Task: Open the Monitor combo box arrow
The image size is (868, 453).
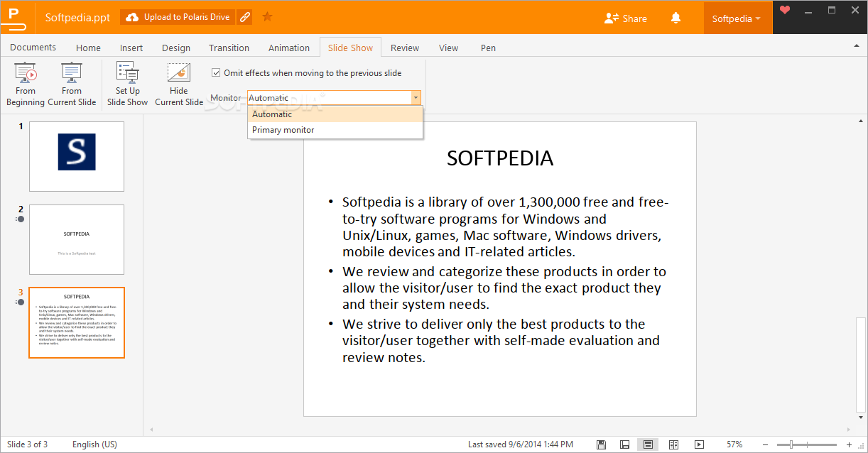Action: point(416,98)
